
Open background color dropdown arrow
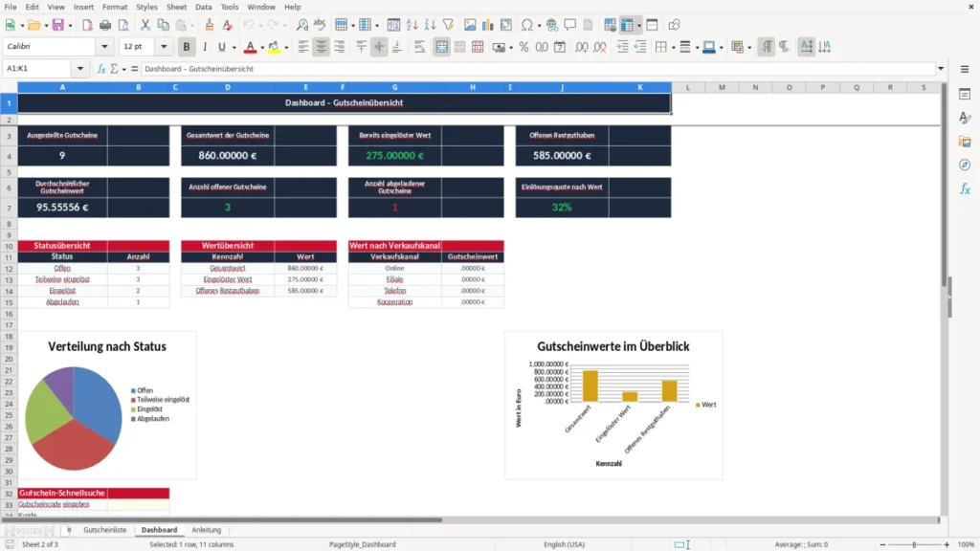[x=286, y=47]
